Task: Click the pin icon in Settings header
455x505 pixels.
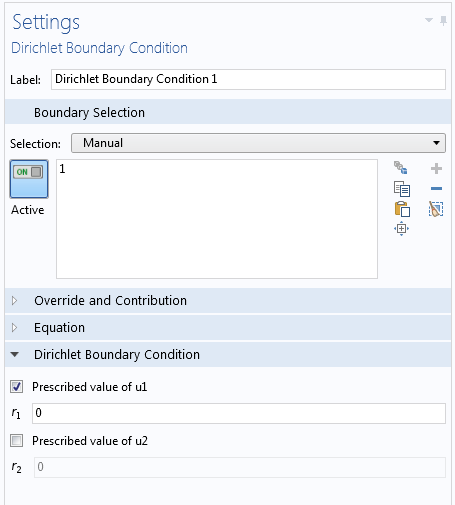Action: click(x=443, y=21)
